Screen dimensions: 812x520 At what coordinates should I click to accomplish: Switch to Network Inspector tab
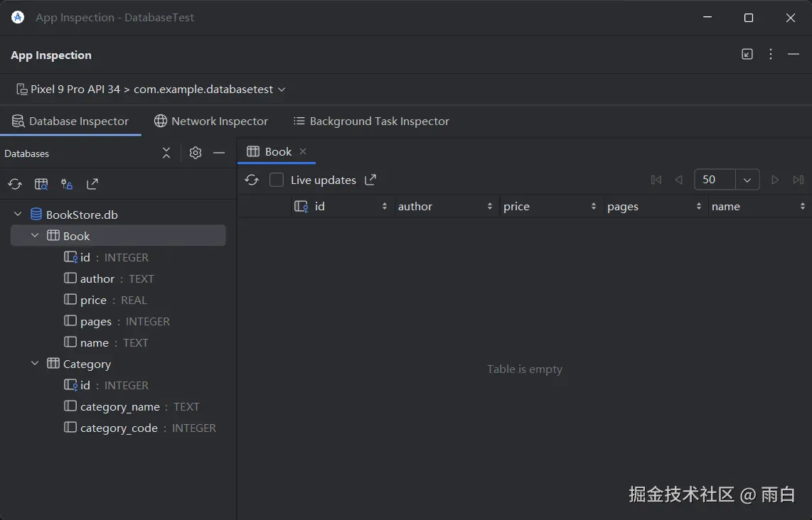point(211,121)
